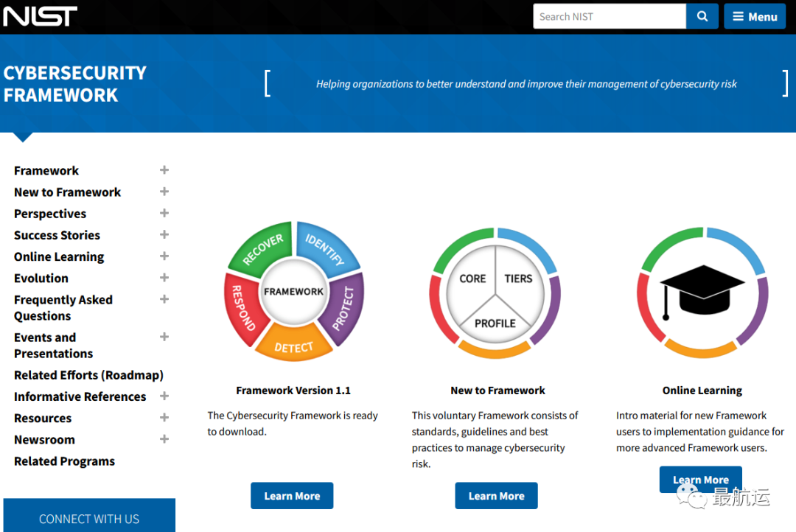Open the Resources sidebar link

click(x=43, y=419)
